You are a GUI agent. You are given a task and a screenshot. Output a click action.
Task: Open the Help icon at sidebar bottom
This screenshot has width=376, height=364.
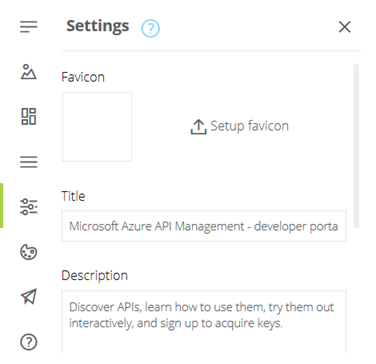(x=29, y=342)
